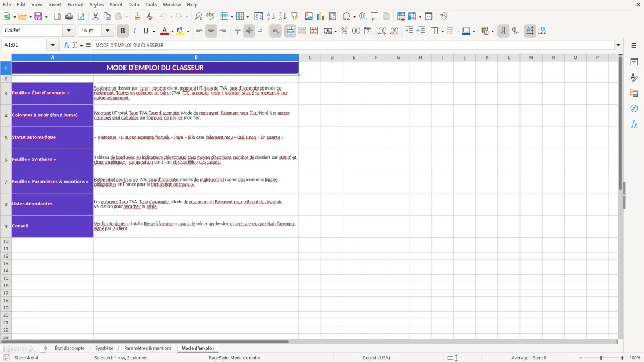The height and width of the screenshot is (362, 644).
Task: Save the document with the Save icon
Action: coord(38,17)
